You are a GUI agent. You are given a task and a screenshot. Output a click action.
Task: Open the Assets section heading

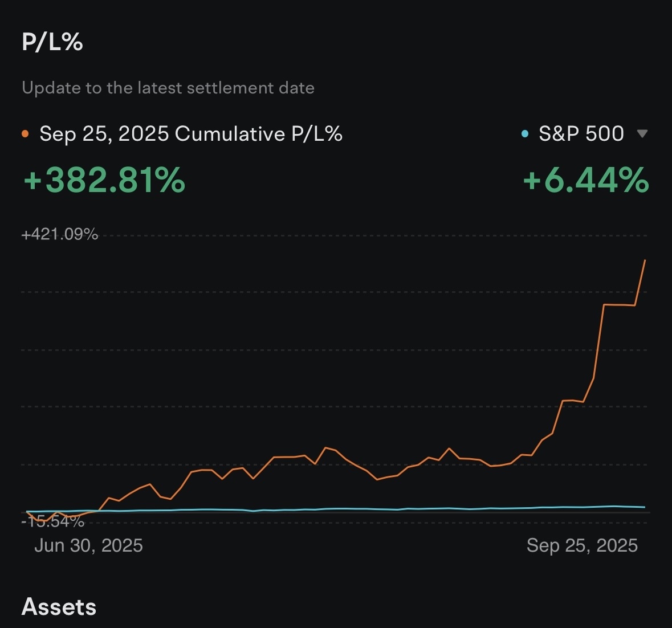(x=59, y=607)
